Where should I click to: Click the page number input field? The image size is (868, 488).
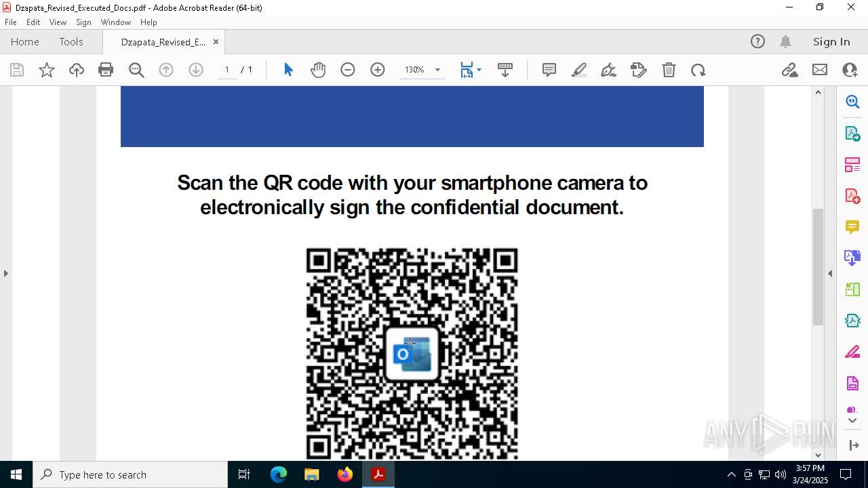click(x=226, y=70)
